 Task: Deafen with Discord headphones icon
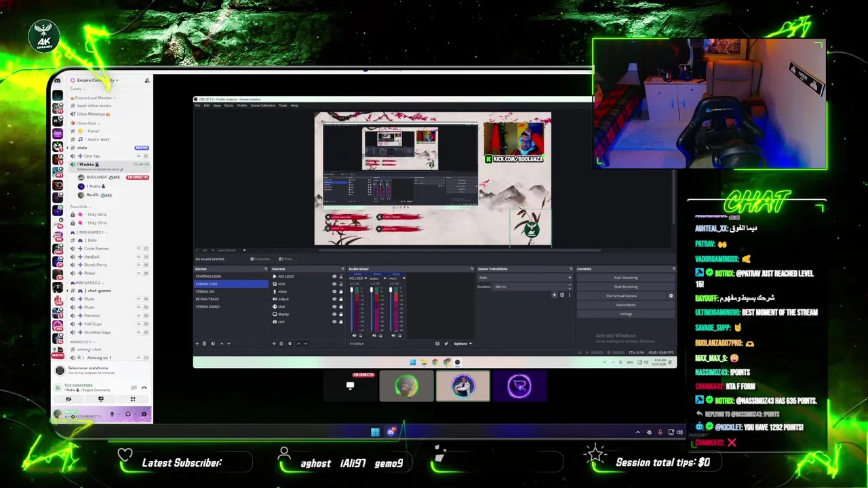pyautogui.click(x=128, y=414)
